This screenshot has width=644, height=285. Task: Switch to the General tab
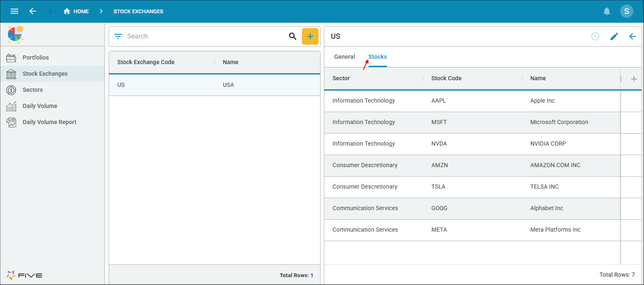pos(345,57)
